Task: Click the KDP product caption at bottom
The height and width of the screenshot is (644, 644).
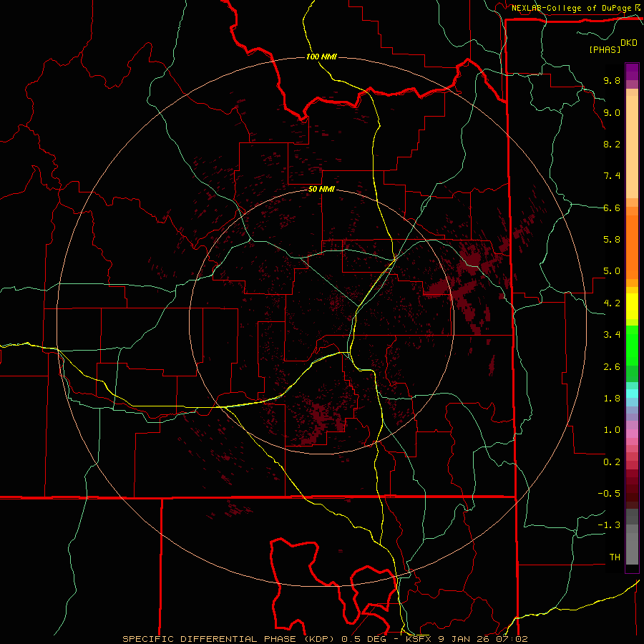Action: point(325,639)
